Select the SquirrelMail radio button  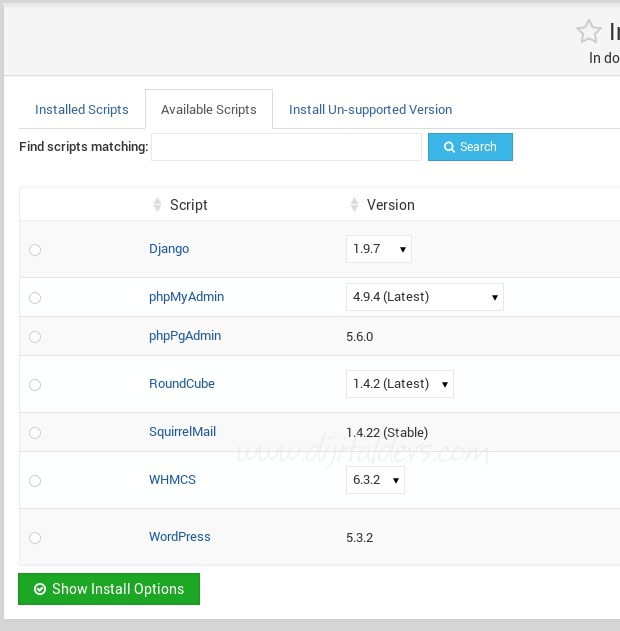[x=35, y=433]
